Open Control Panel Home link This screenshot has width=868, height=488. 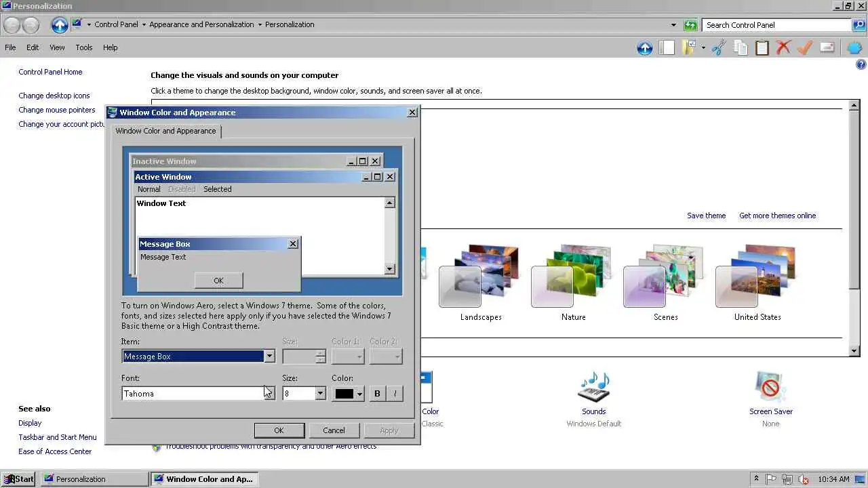50,72
